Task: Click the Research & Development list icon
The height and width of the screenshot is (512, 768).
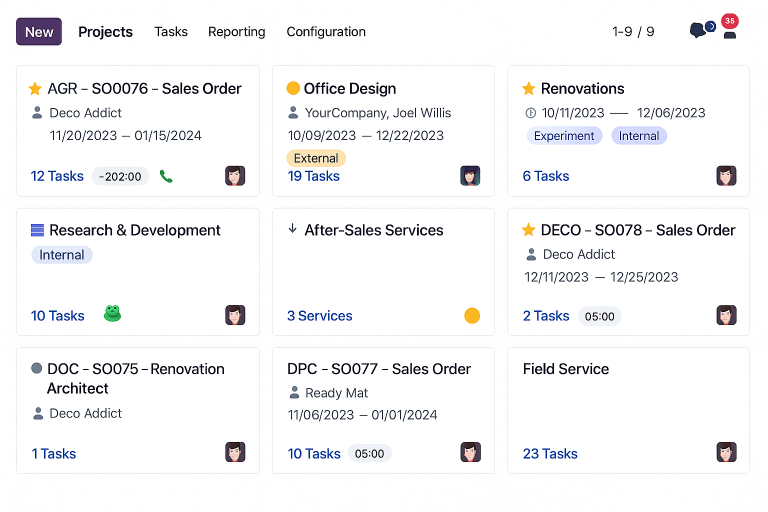Action: click(x=37, y=230)
